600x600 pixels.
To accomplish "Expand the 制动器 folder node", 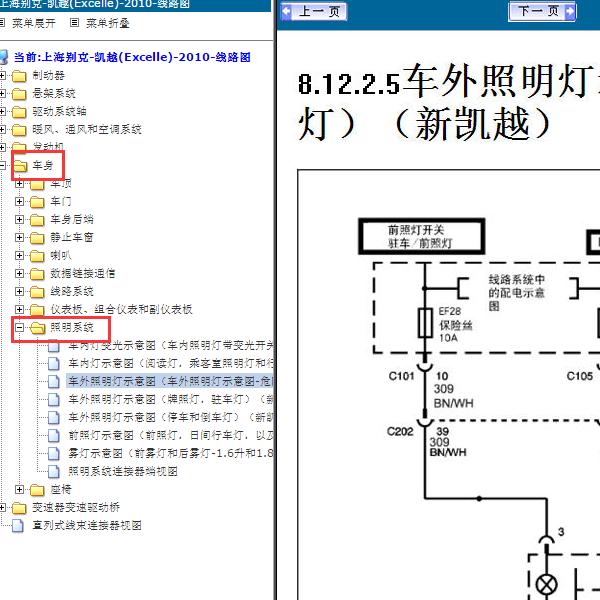I will click(2, 75).
